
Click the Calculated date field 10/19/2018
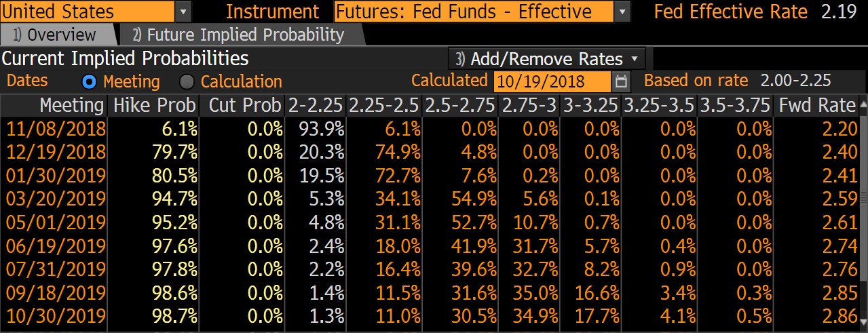point(552,82)
